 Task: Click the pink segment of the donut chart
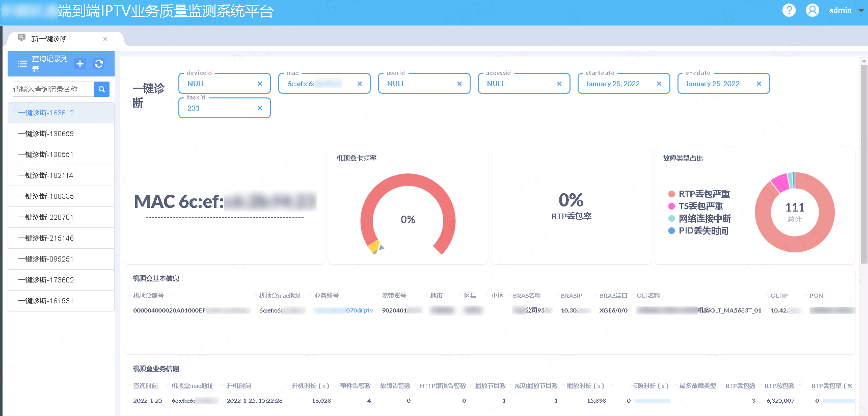pos(779,183)
